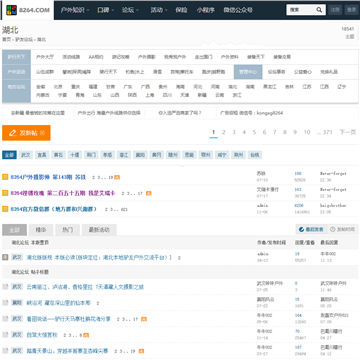Open the 黑龙江 regional forum
360x360 pixels.
[x=270, y=87]
